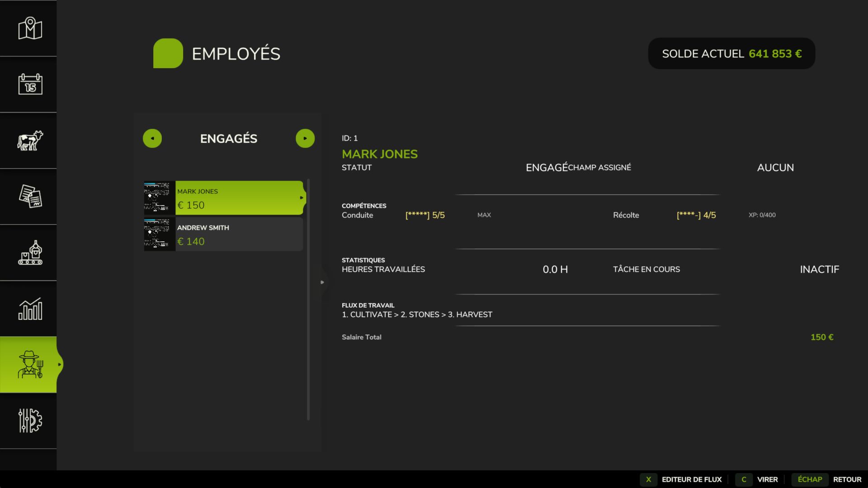Click the right arrow beside ENGAGÉS
Image resolution: width=868 pixels, height=488 pixels.
coord(305,138)
